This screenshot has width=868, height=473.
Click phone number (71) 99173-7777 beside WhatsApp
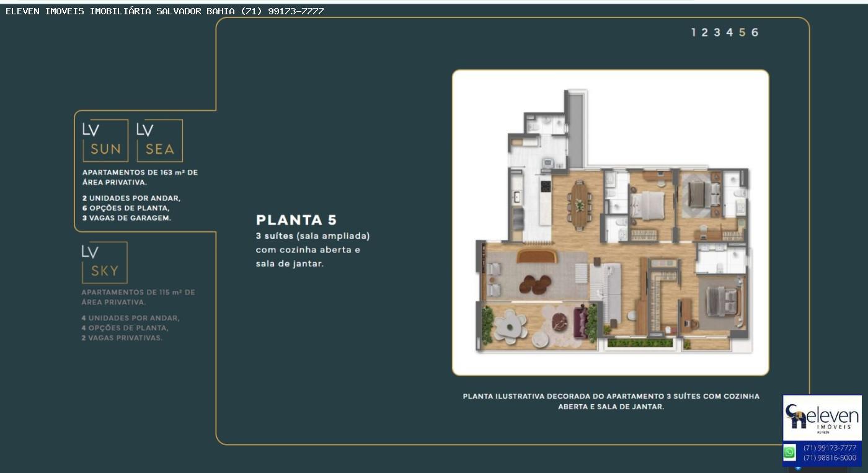829,448
